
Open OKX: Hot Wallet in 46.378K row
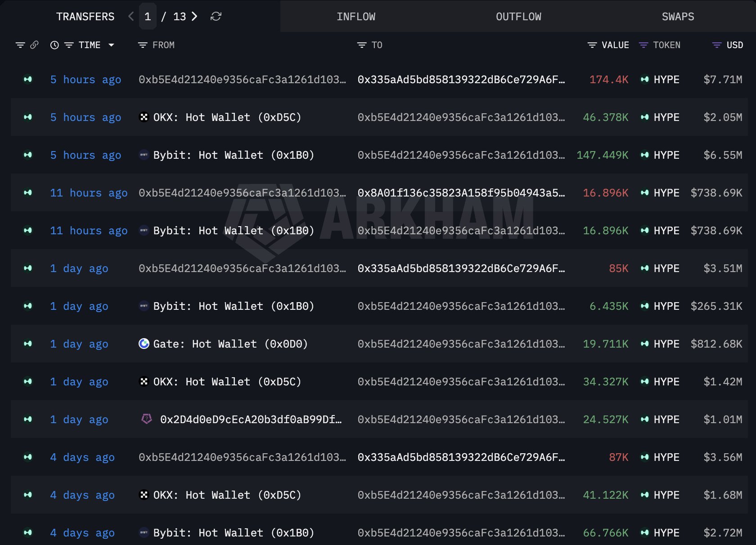[x=227, y=117]
